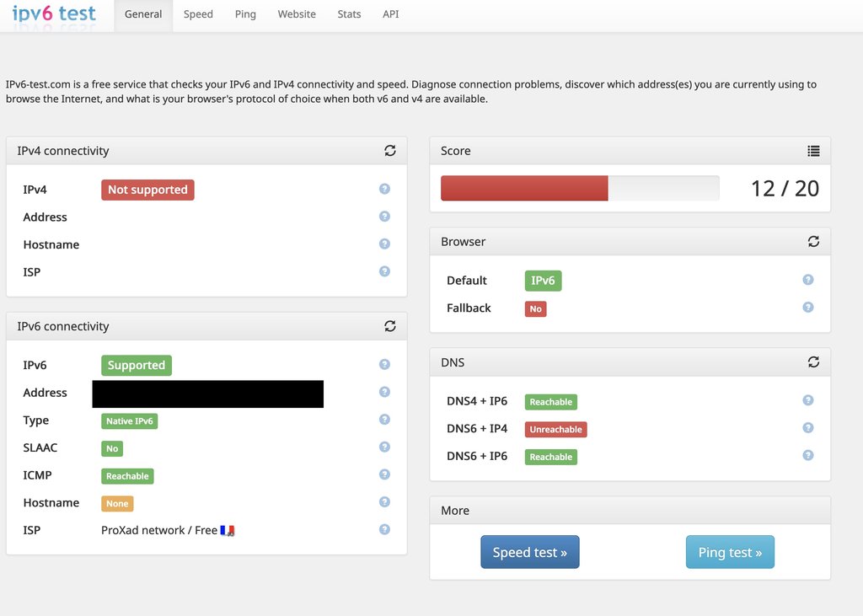Open the Ping tab
This screenshot has height=616, width=863.
(x=245, y=14)
